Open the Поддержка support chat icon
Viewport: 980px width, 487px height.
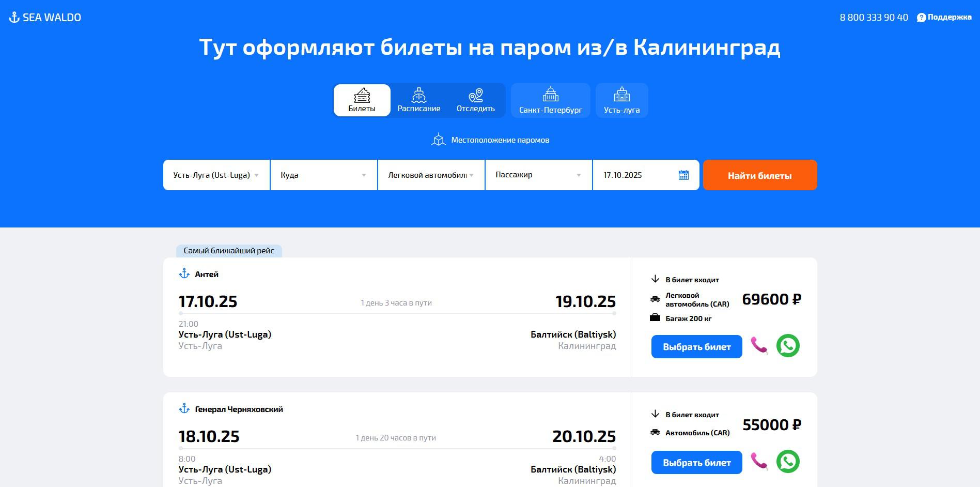tap(921, 18)
